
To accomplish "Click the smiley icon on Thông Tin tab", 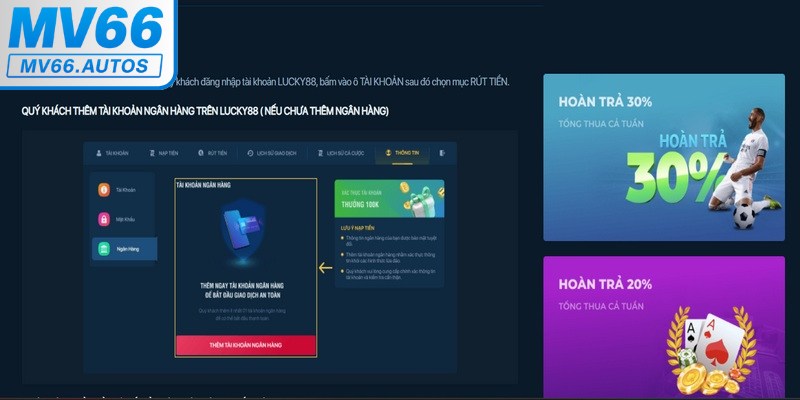I will point(388,153).
